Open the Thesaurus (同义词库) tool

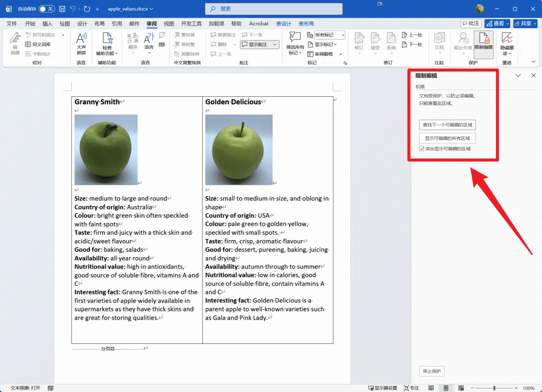tap(38, 44)
